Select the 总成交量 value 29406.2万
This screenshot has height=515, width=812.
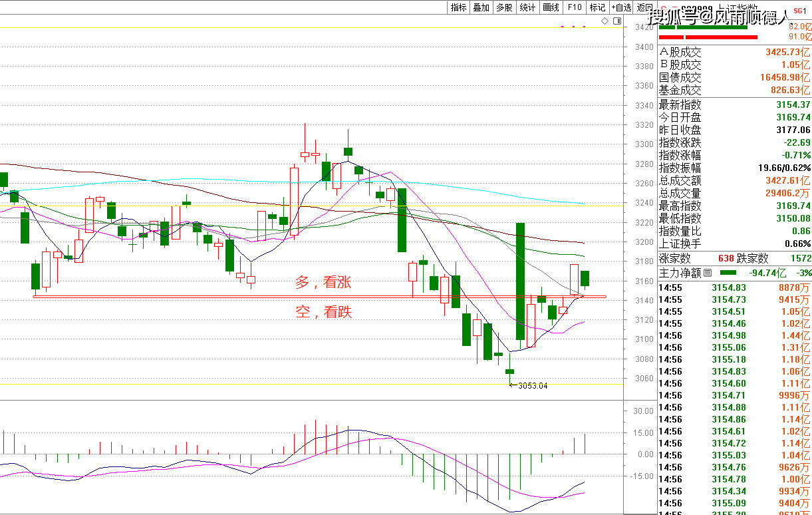click(788, 193)
